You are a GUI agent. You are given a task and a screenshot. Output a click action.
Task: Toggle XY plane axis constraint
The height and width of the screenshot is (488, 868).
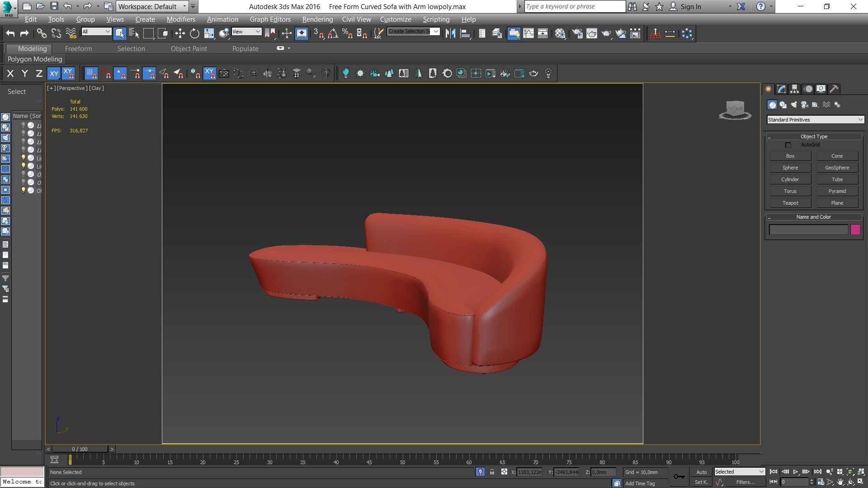54,74
